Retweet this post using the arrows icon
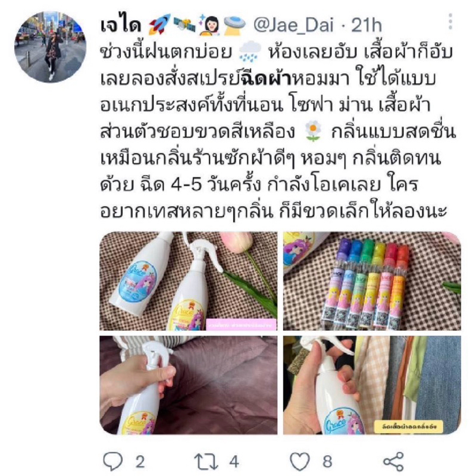The width and height of the screenshot is (476, 476). (x=206, y=462)
